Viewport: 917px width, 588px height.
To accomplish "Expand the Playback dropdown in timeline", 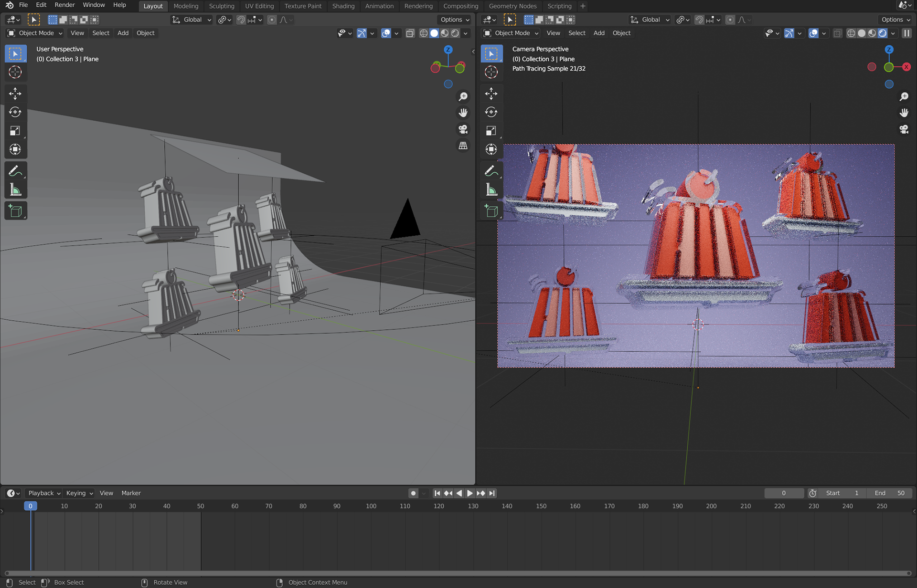I will [44, 493].
